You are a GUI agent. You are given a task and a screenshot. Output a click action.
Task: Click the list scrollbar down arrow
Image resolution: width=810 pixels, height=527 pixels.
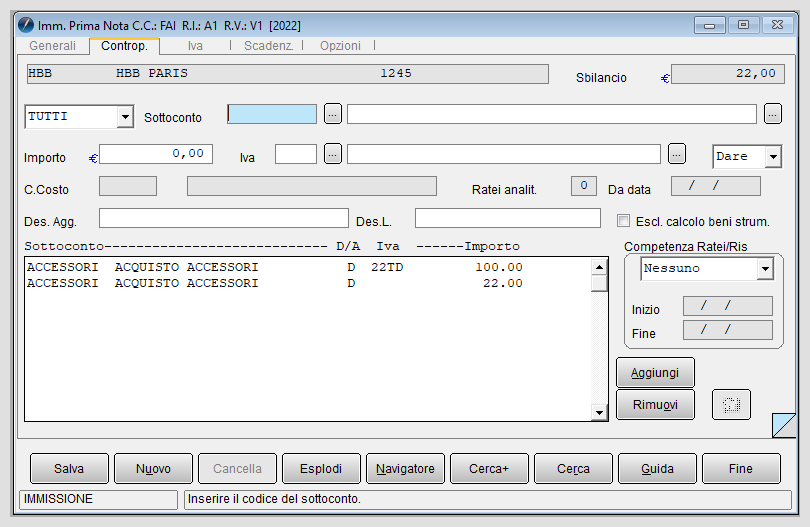[x=599, y=412]
